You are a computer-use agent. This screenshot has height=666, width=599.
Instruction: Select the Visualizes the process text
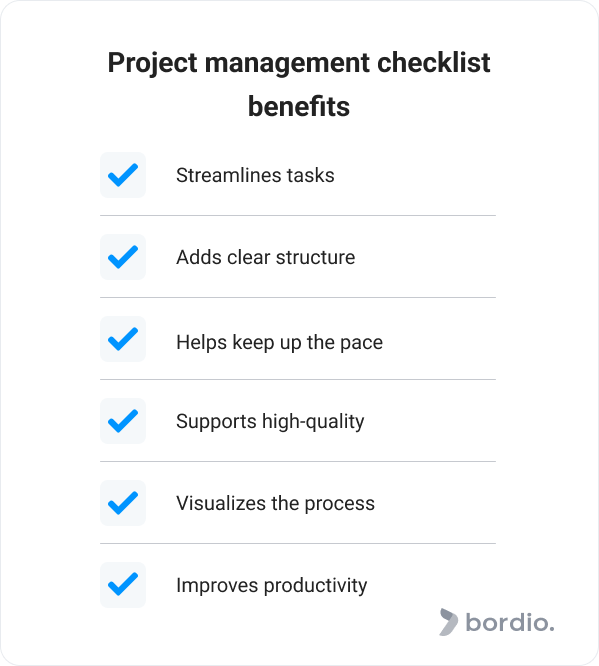coord(275,504)
